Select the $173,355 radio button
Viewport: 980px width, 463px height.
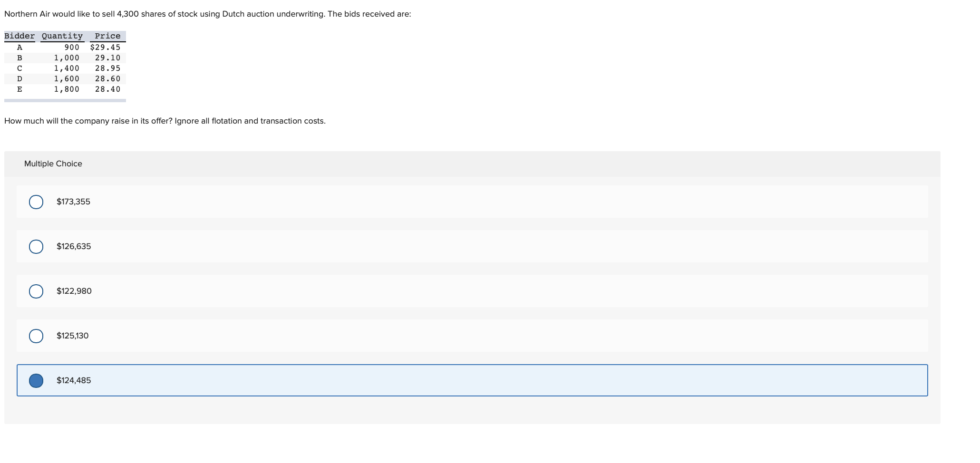pos(36,202)
